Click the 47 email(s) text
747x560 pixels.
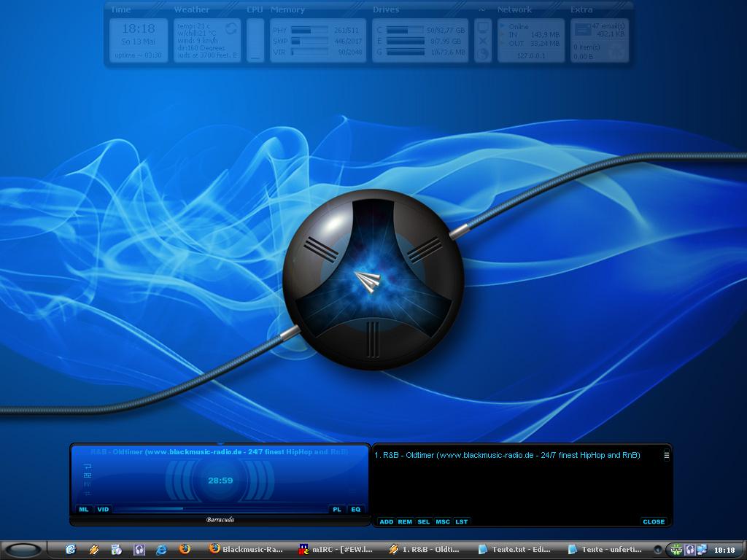point(608,26)
